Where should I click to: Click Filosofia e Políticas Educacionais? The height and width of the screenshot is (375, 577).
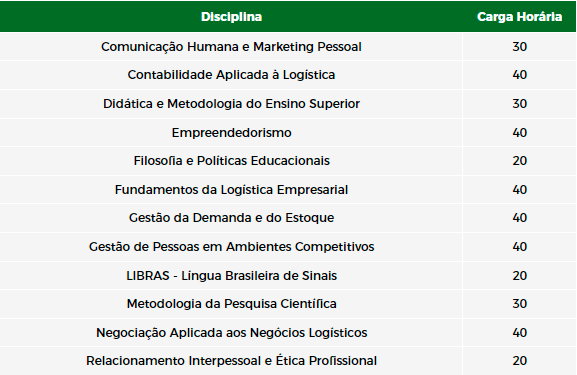pos(231,161)
